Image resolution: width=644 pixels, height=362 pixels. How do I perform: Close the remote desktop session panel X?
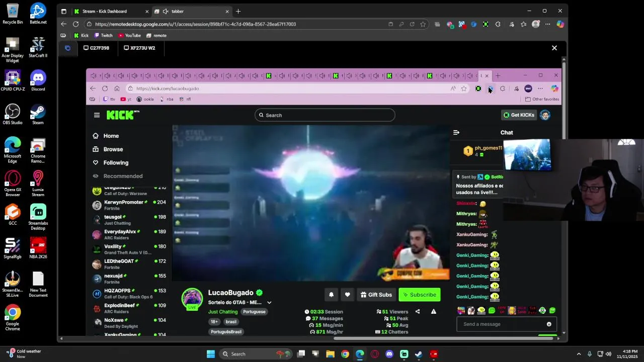click(554, 48)
